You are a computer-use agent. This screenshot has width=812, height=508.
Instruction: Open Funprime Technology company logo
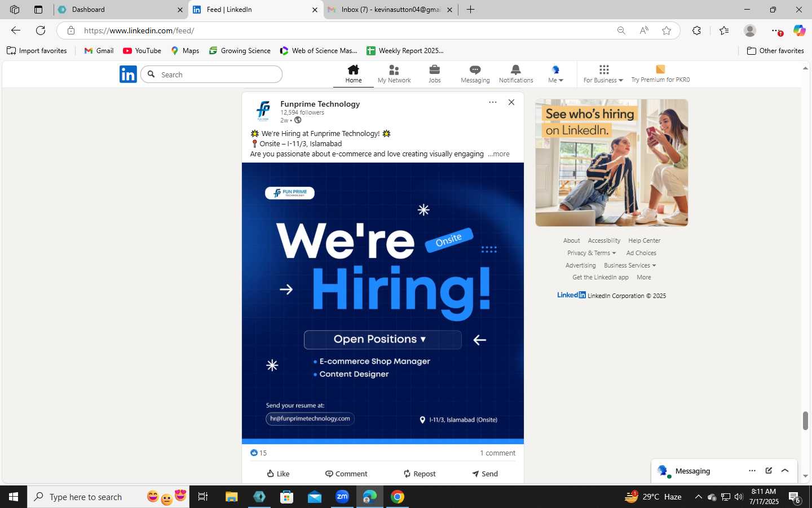click(263, 111)
